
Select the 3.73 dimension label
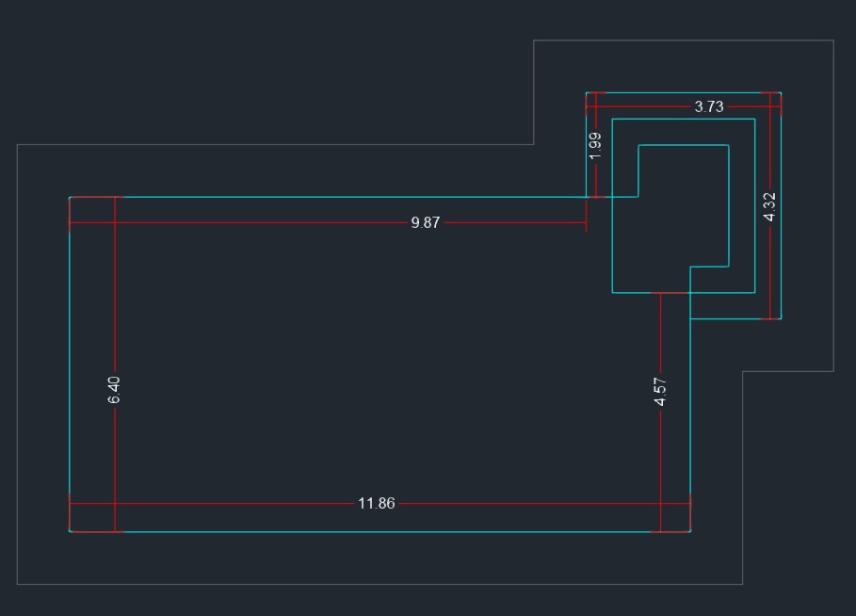tap(709, 107)
